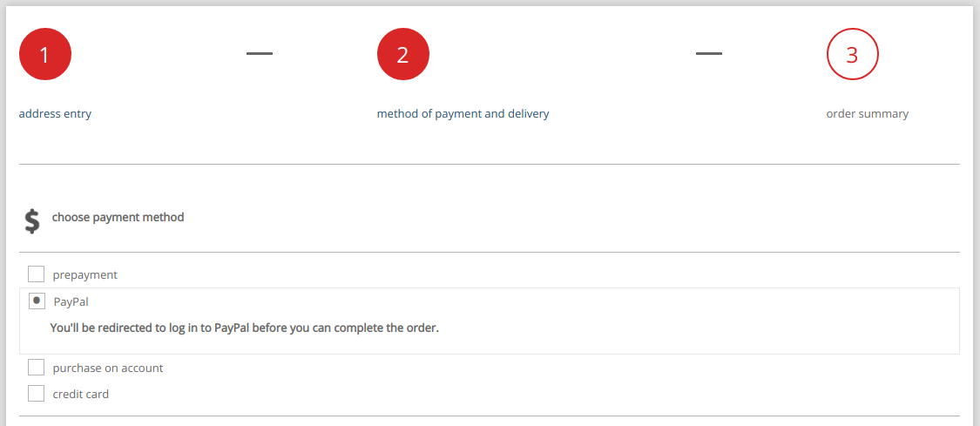Viewport: 980px width, 426px height.
Task: Click the purchase on account text label
Action: [107, 369]
